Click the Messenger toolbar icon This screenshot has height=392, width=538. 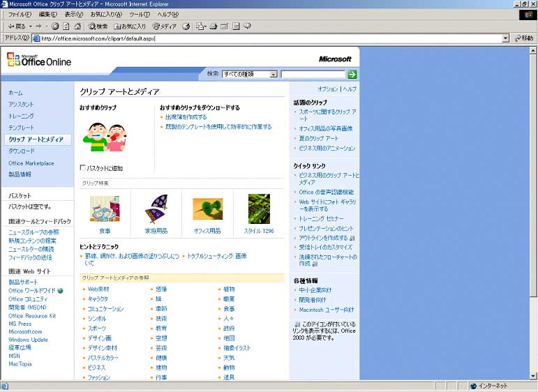coord(247,26)
